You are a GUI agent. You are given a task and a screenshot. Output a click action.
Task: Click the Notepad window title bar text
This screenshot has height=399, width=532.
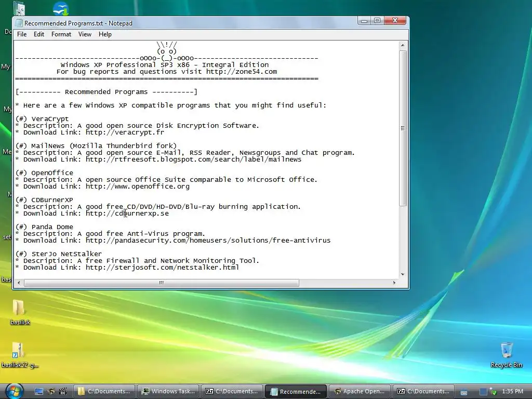(78, 23)
